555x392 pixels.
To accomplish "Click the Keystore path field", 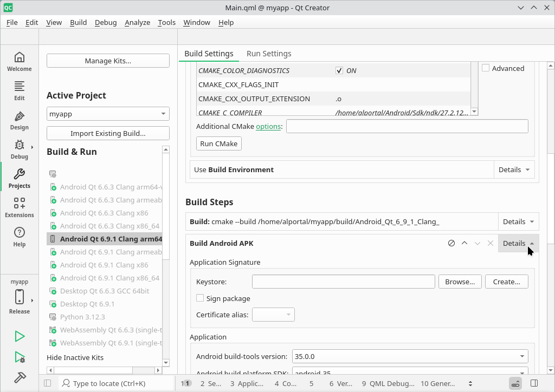I will click(x=343, y=282).
